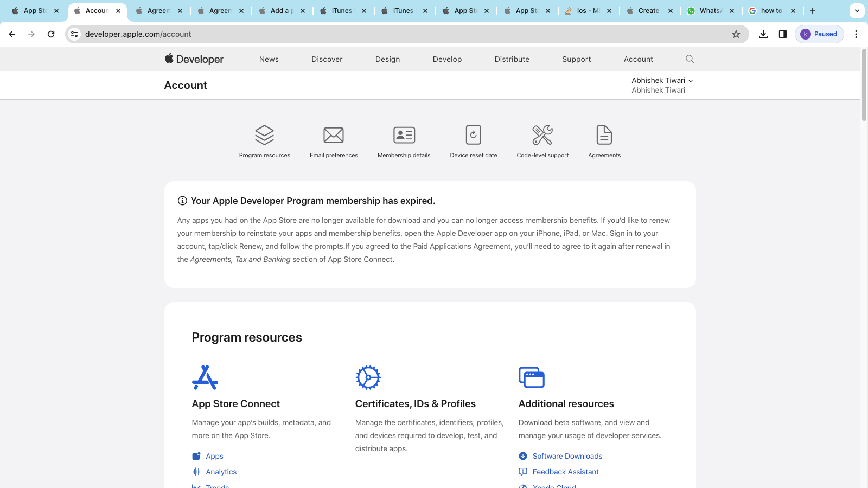Open the Develop menu item
This screenshot has width=868, height=488.
point(447,59)
